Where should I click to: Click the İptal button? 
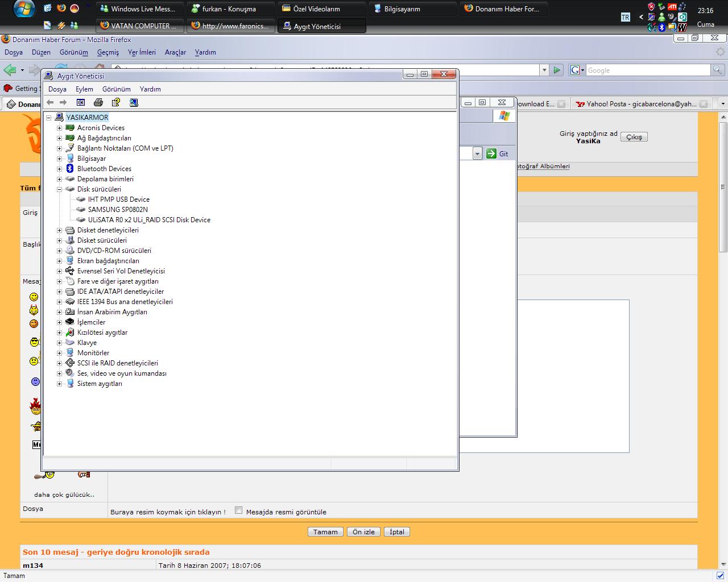pos(397,532)
